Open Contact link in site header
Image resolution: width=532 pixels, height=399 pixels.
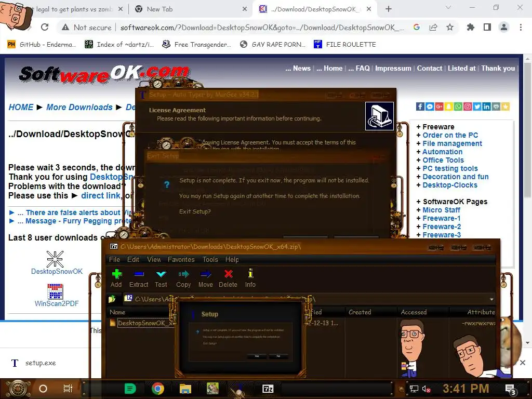point(430,68)
